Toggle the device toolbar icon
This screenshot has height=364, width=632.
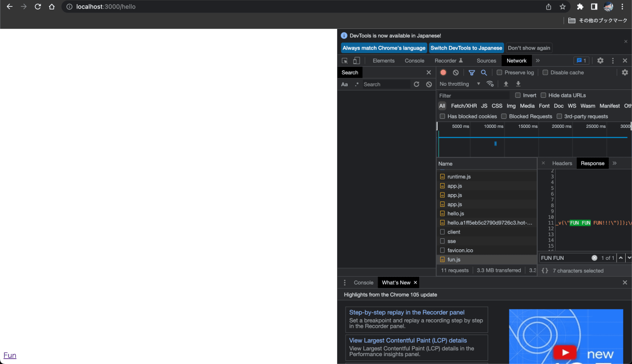[357, 60]
